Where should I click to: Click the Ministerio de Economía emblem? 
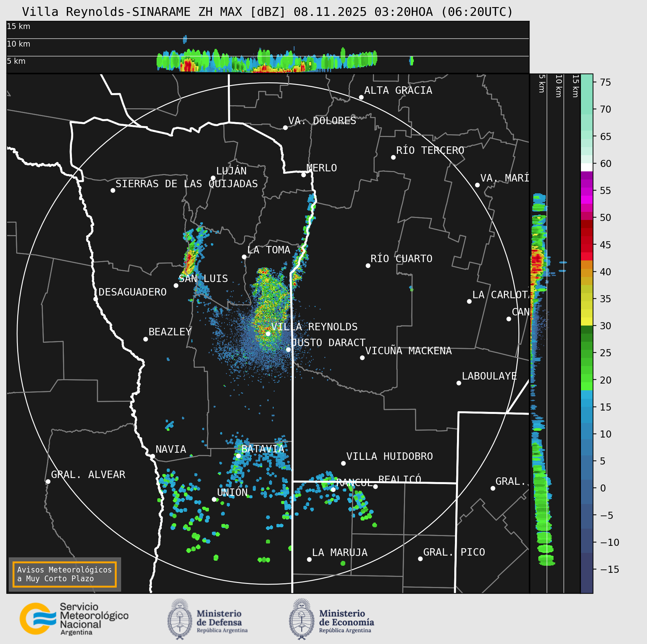click(302, 619)
